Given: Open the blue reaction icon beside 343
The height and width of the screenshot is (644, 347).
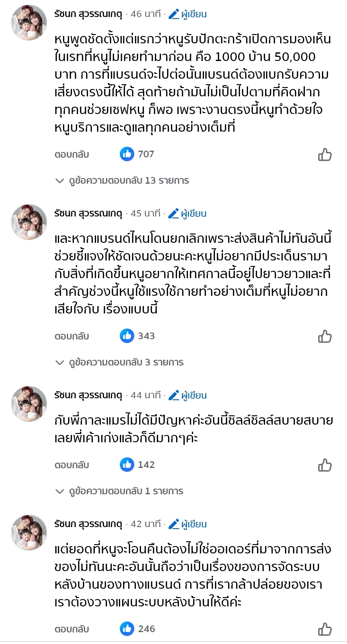Looking at the screenshot, I should coord(127,336).
